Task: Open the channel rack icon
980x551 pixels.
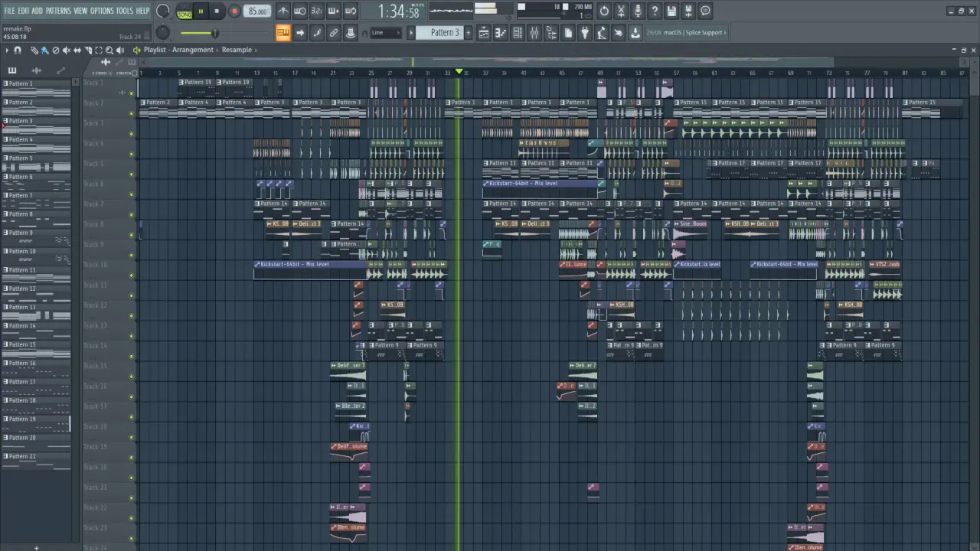Action: coord(518,33)
